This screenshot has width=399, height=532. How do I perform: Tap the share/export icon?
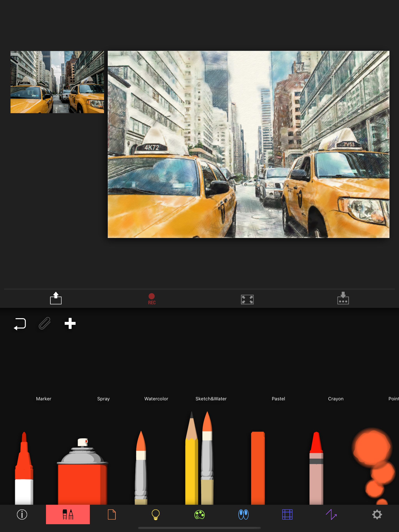click(x=56, y=298)
